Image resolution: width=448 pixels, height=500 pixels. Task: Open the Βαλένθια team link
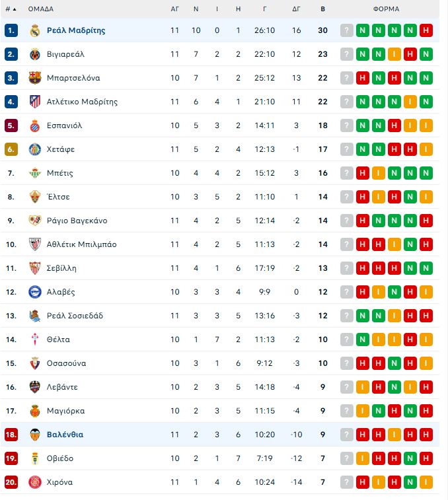click(65, 435)
